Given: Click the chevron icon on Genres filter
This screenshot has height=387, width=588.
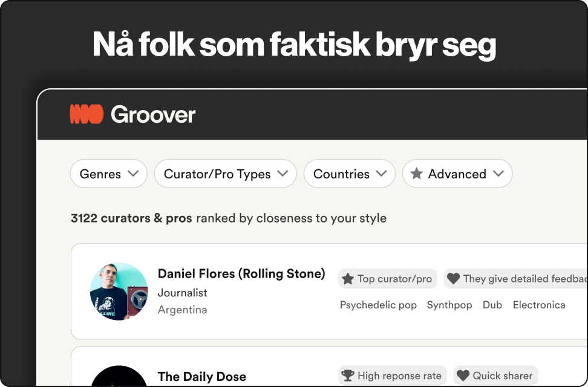Looking at the screenshot, I should (x=134, y=173).
